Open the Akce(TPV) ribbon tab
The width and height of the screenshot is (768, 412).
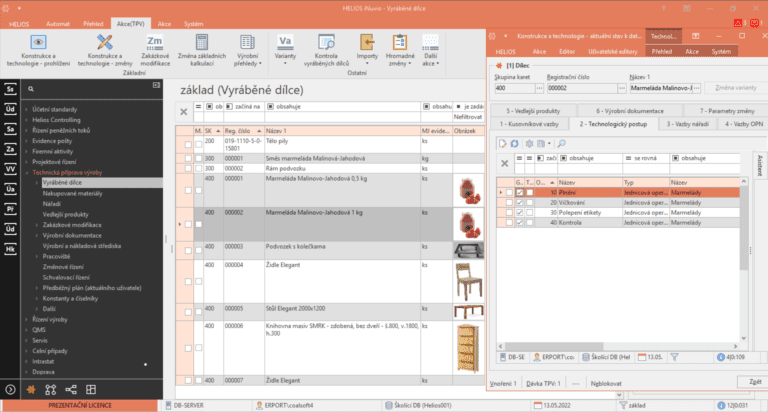[x=130, y=24]
